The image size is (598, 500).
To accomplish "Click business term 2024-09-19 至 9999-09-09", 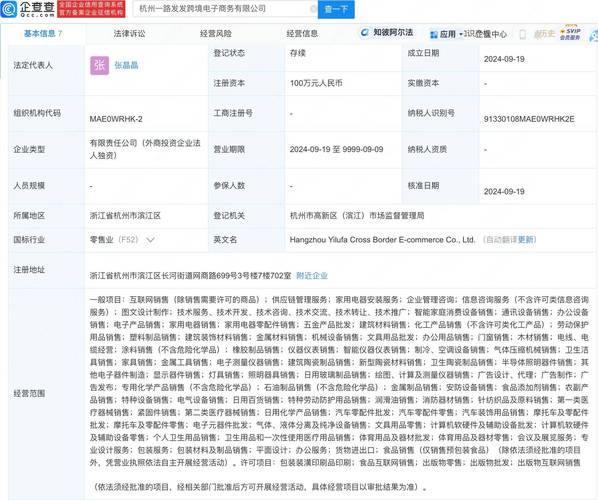I will [x=336, y=149].
